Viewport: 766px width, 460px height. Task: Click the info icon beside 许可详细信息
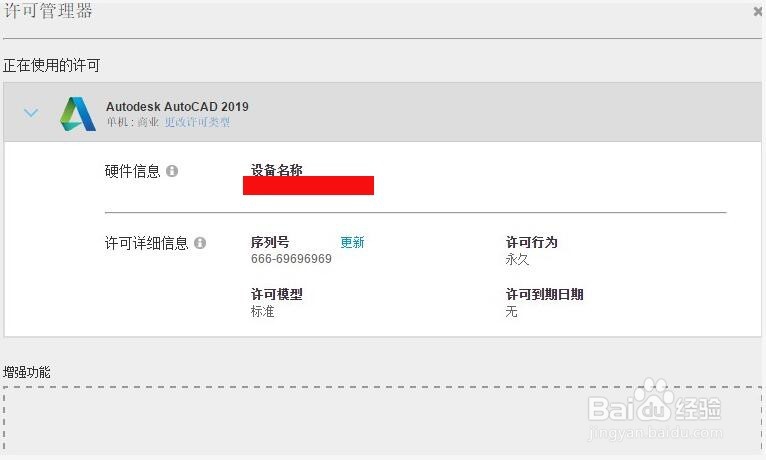pyautogui.click(x=200, y=243)
